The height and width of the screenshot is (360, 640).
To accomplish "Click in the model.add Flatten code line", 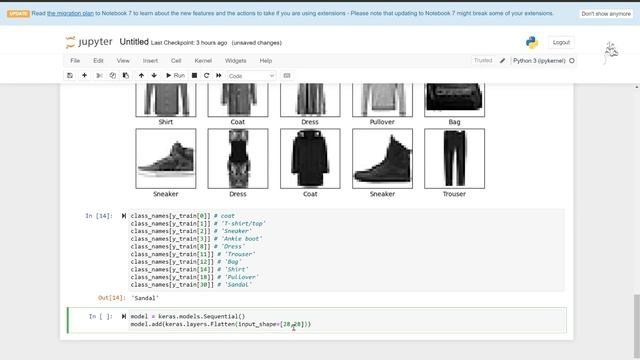I will click(220, 324).
